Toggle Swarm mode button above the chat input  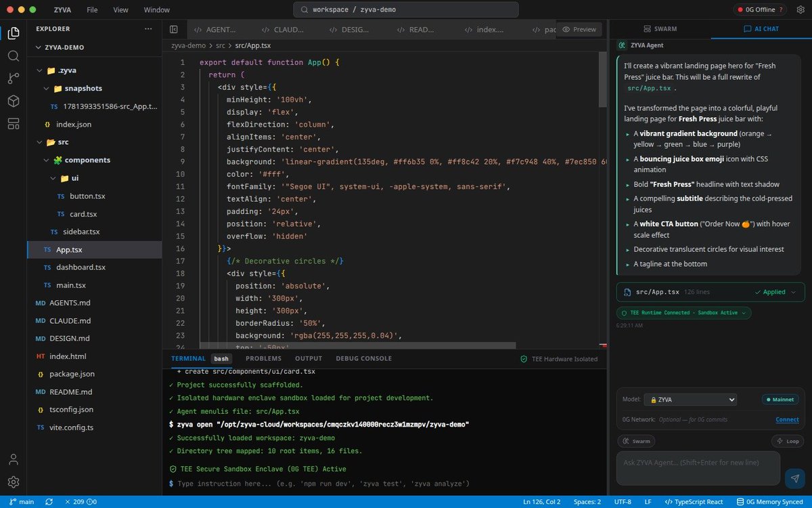tap(637, 441)
